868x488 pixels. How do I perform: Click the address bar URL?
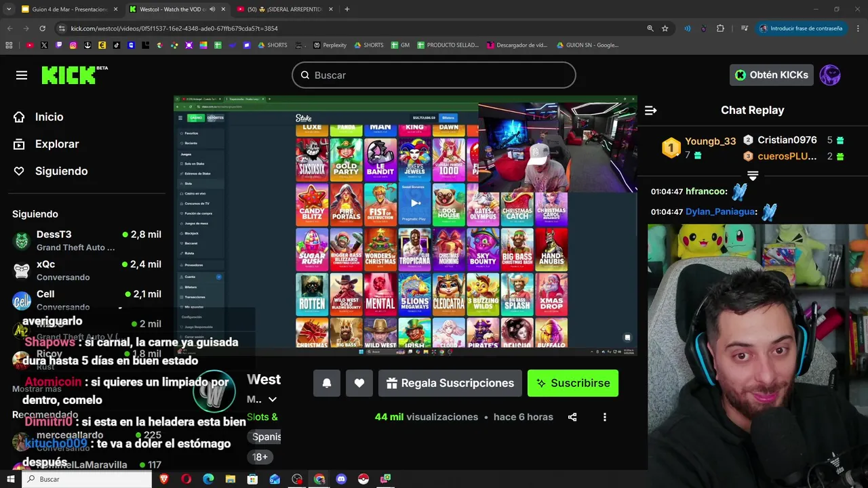coord(174,28)
